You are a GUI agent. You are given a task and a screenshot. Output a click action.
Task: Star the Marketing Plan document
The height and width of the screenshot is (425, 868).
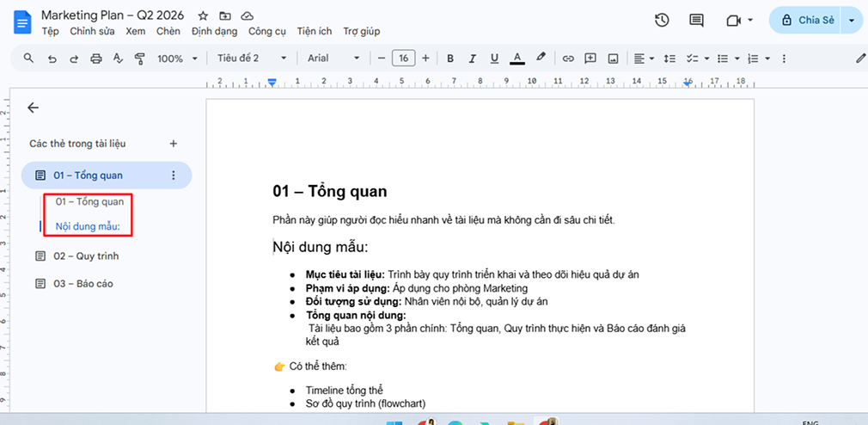pyautogui.click(x=203, y=15)
